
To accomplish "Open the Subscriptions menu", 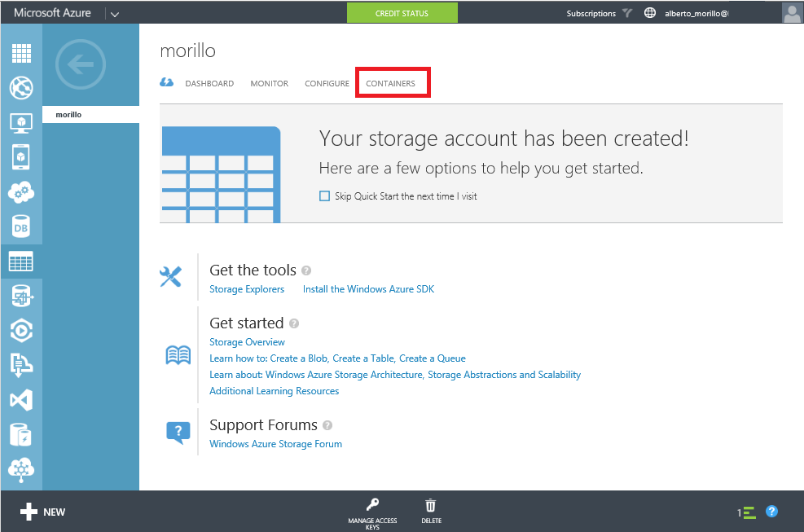I will 591,13.
